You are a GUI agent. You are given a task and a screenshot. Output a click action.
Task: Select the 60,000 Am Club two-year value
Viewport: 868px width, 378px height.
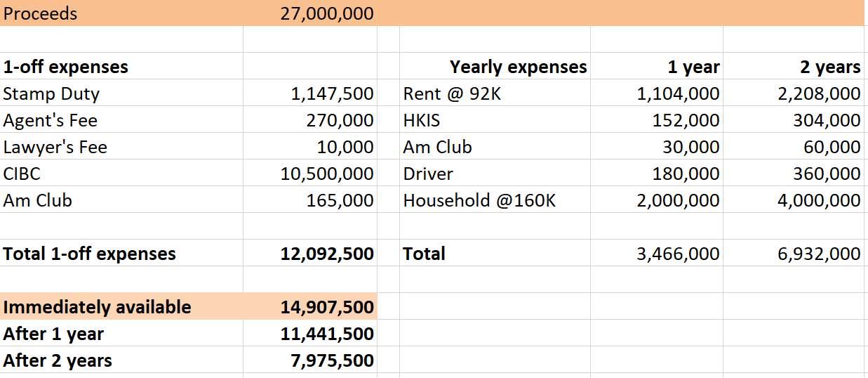[x=794, y=147]
